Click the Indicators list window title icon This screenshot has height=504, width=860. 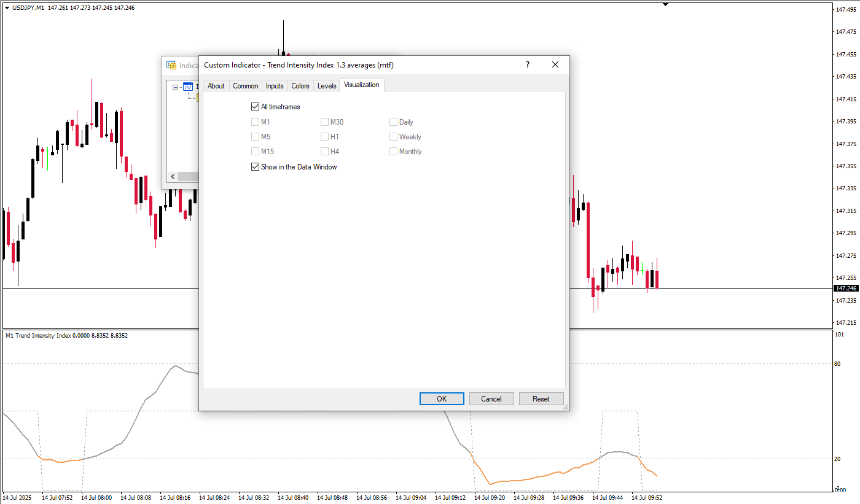[171, 65]
